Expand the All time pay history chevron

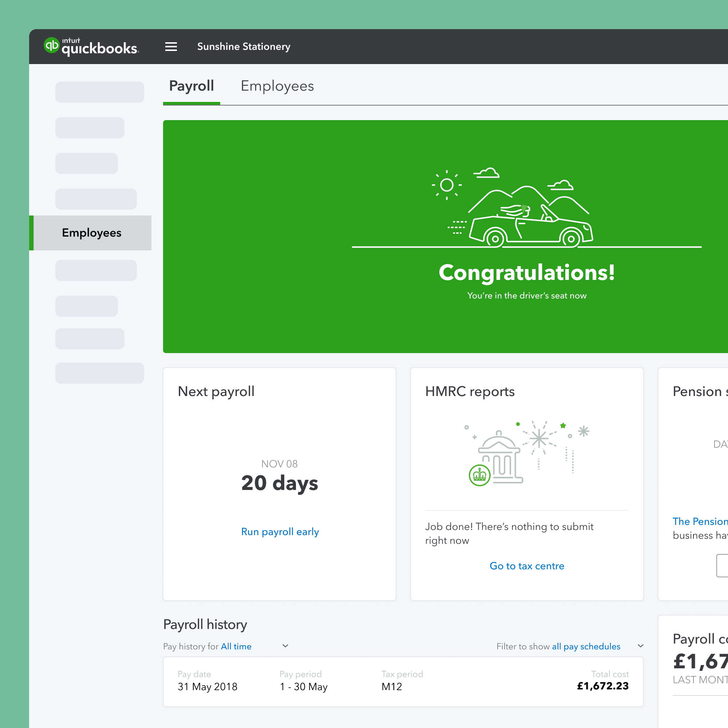pyautogui.click(x=285, y=646)
